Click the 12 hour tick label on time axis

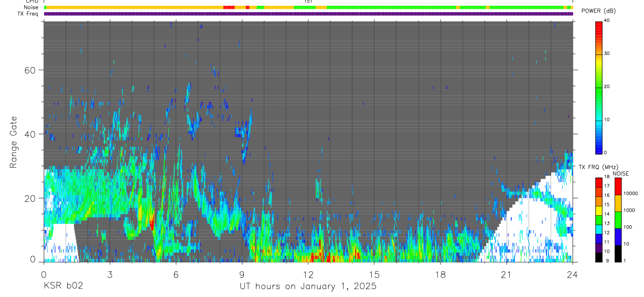[308, 274]
